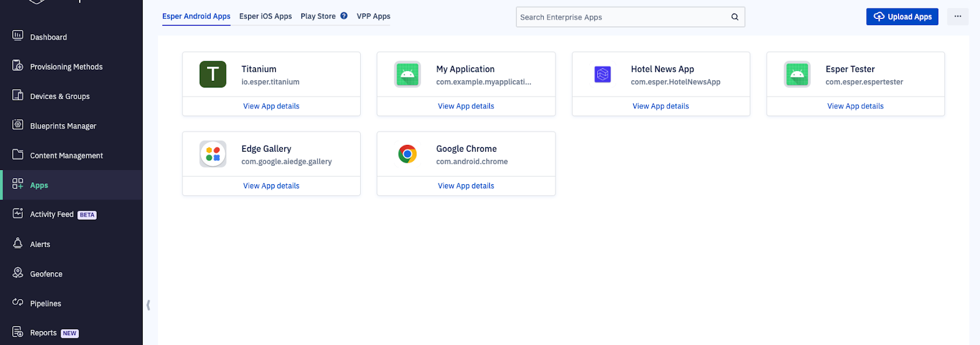Click the Hotel News App icon
This screenshot has width=980, height=345.
603,75
